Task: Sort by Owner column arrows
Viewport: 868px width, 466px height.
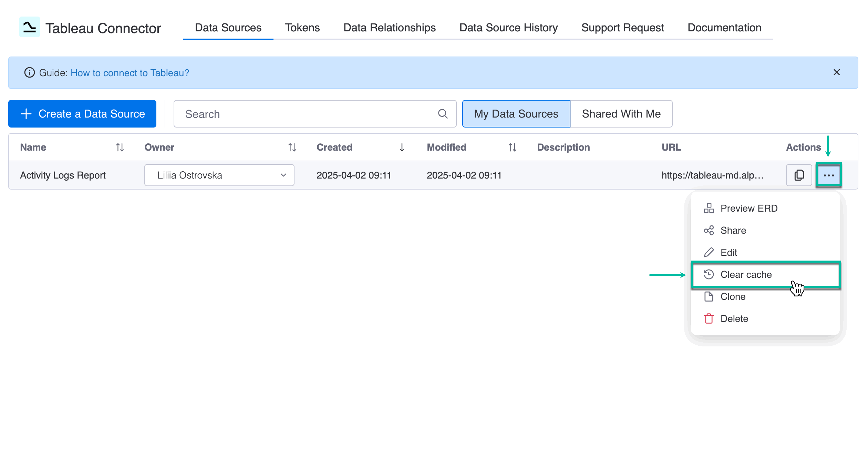Action: click(292, 148)
